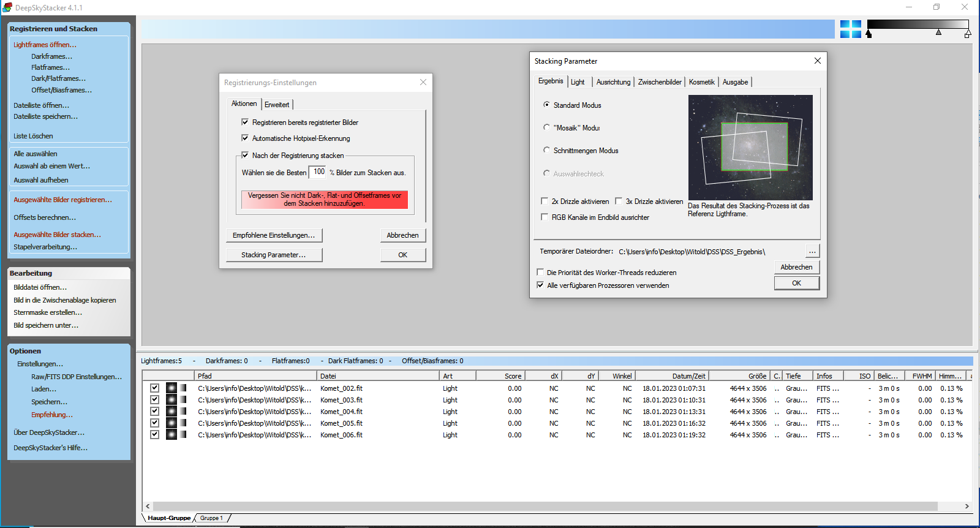The height and width of the screenshot is (528, 980).
Task: Click Empfehlung link under Optionen
Action: 52,415
